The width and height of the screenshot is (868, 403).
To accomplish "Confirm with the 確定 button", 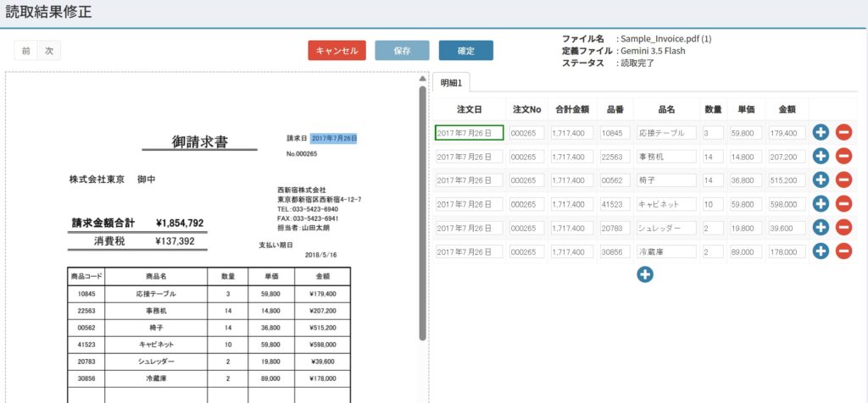I will (x=465, y=51).
